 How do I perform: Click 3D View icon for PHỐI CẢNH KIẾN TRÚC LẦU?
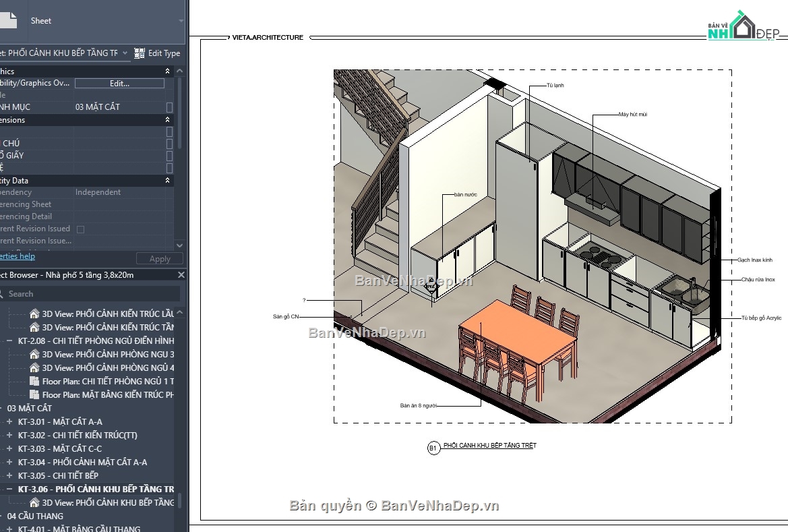[34, 314]
